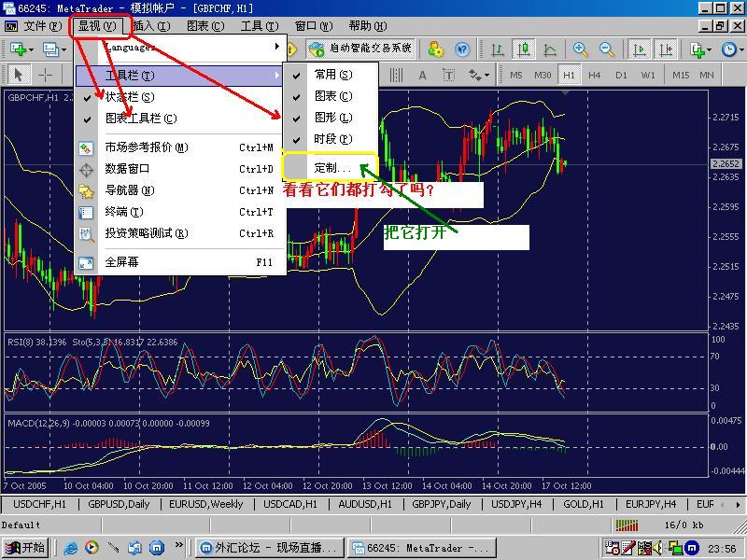Click the Data Window crosshair menu icon
The height and width of the screenshot is (560, 747).
(86, 169)
